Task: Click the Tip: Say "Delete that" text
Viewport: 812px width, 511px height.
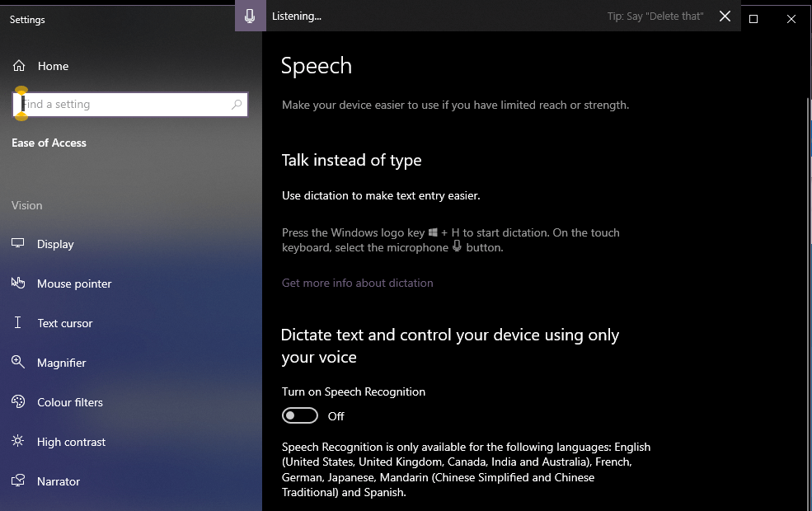Action: (655, 16)
